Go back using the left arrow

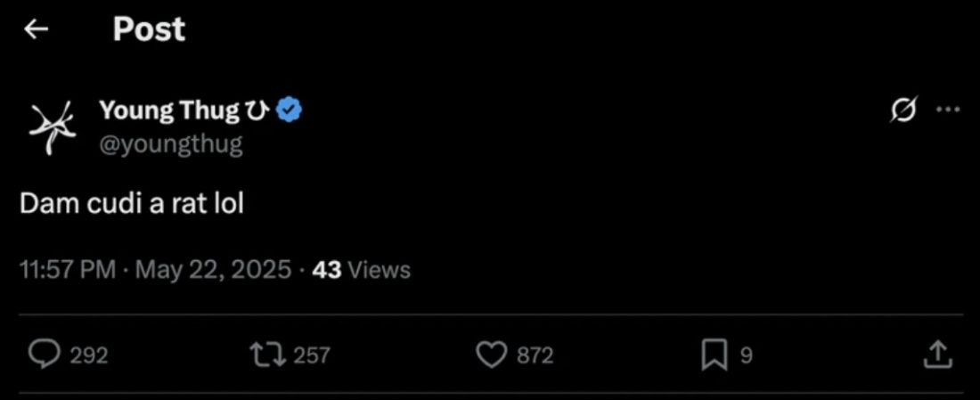pos(36,29)
